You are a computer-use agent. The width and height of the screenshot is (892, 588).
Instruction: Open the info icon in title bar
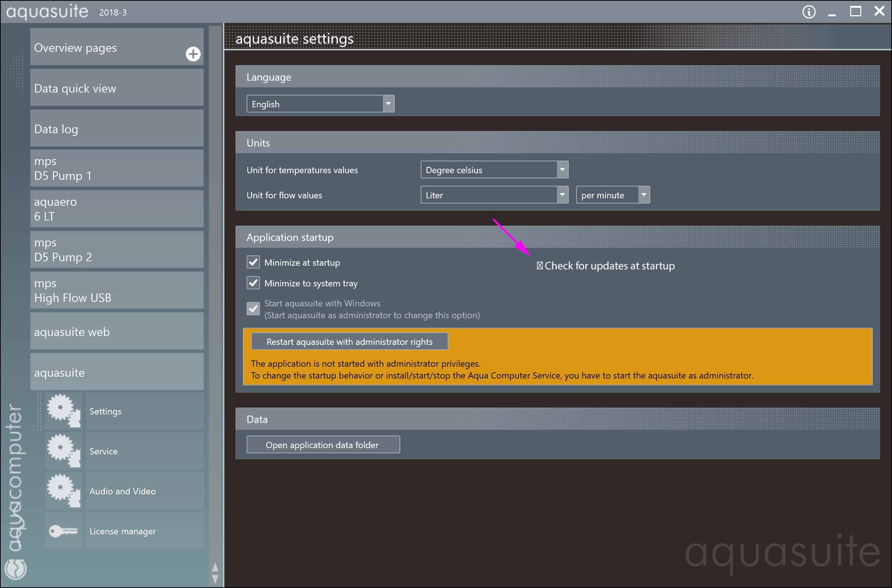[x=808, y=12]
